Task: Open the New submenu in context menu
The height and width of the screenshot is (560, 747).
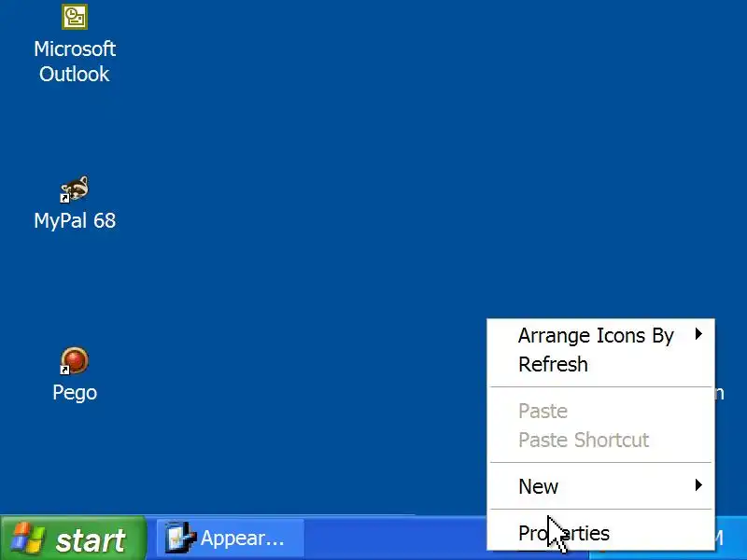Action: 600,486
